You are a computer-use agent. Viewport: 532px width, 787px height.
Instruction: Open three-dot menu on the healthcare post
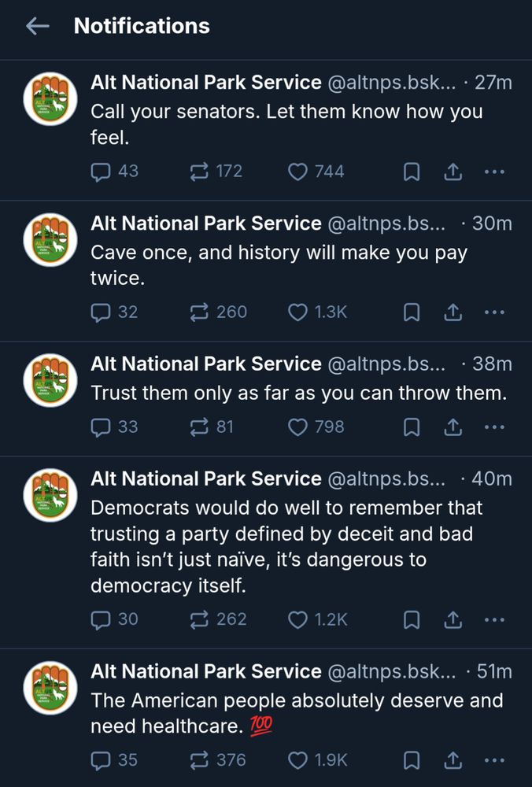click(495, 760)
